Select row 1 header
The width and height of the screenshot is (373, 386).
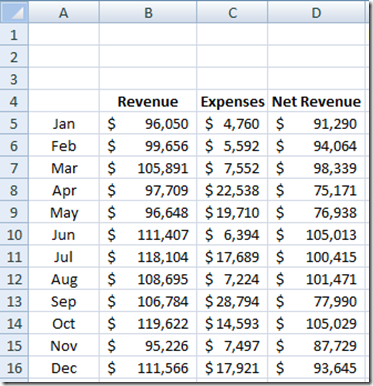coord(14,34)
